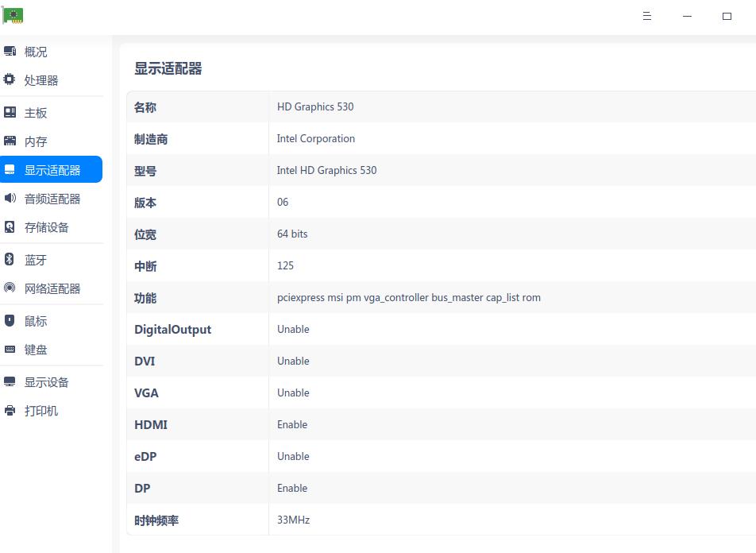Select the HD Graphics 530 name row
Screen dimensions: 756x553
(x=314, y=106)
